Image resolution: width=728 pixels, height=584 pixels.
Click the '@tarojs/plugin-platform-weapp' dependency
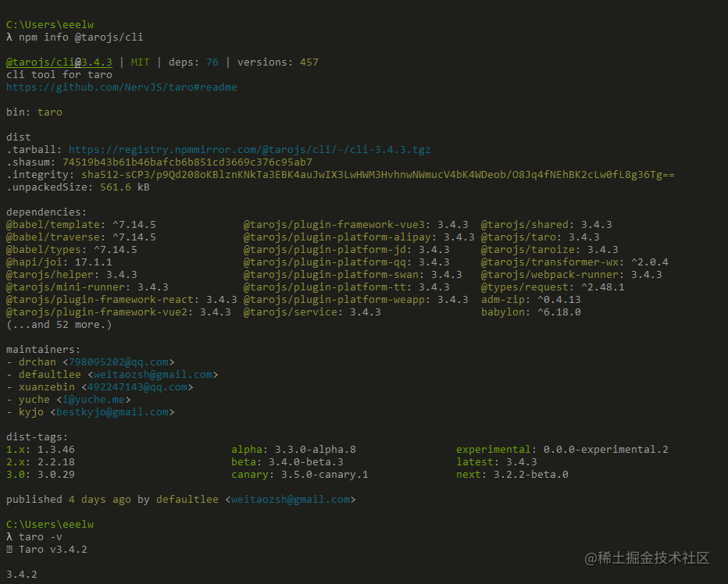point(356,300)
